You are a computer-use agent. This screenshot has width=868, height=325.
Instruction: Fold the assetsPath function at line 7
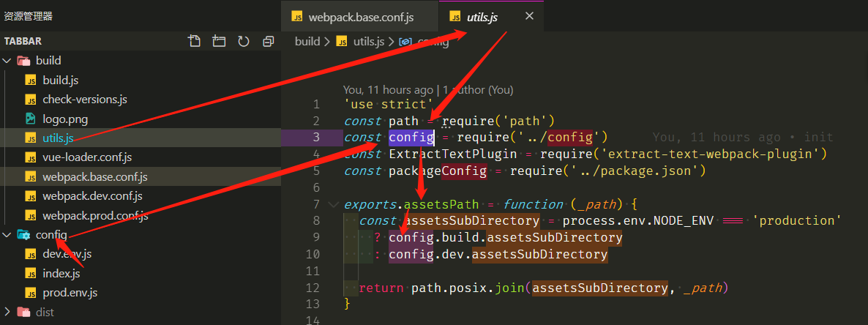pyautogui.click(x=333, y=204)
